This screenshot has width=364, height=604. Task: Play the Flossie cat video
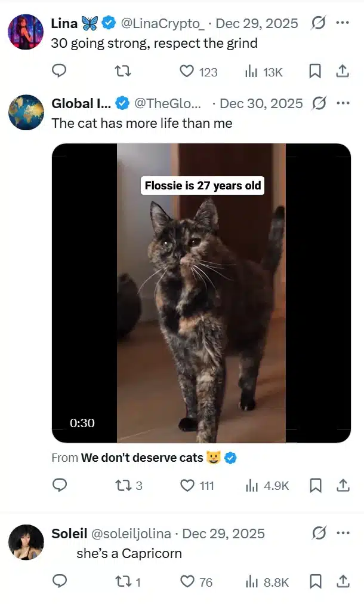tap(201, 293)
